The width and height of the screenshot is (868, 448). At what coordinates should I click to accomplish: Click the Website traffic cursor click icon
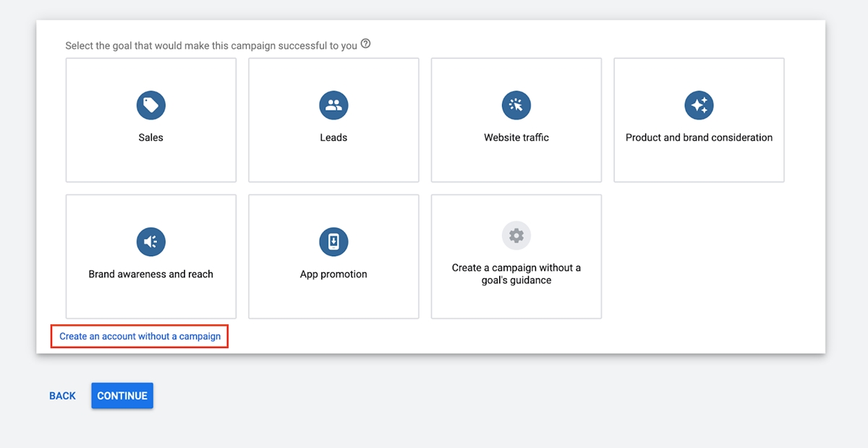pos(516,106)
